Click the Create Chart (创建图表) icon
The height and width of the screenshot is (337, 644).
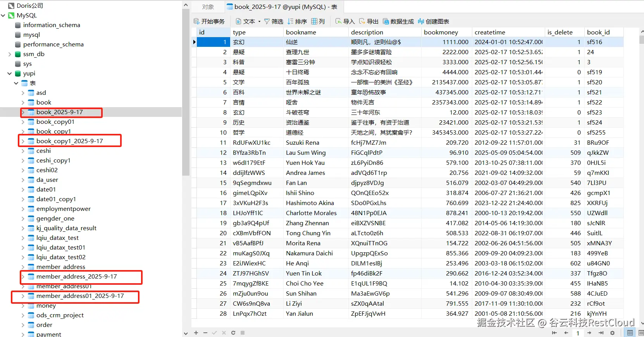point(421,21)
